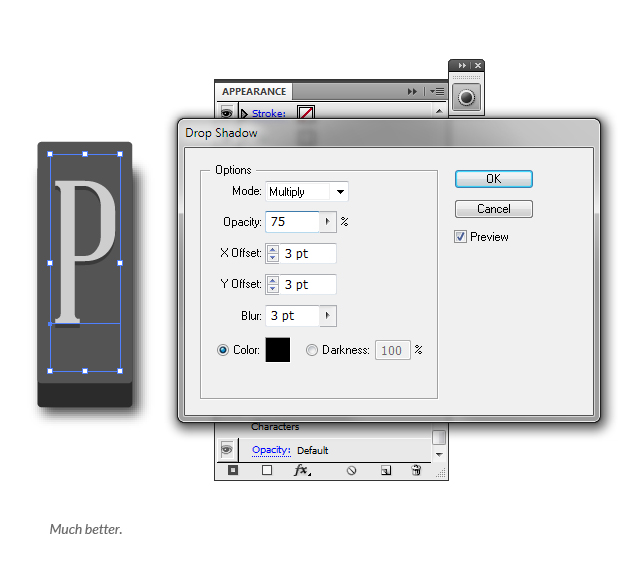630x561 pixels.
Task: Click the Stroke none color swatch
Action: (x=306, y=112)
